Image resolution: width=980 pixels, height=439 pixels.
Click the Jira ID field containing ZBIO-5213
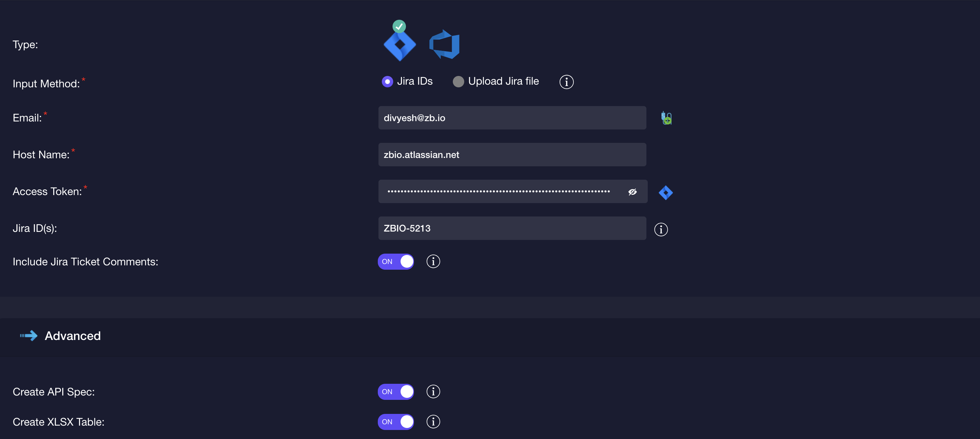512,228
